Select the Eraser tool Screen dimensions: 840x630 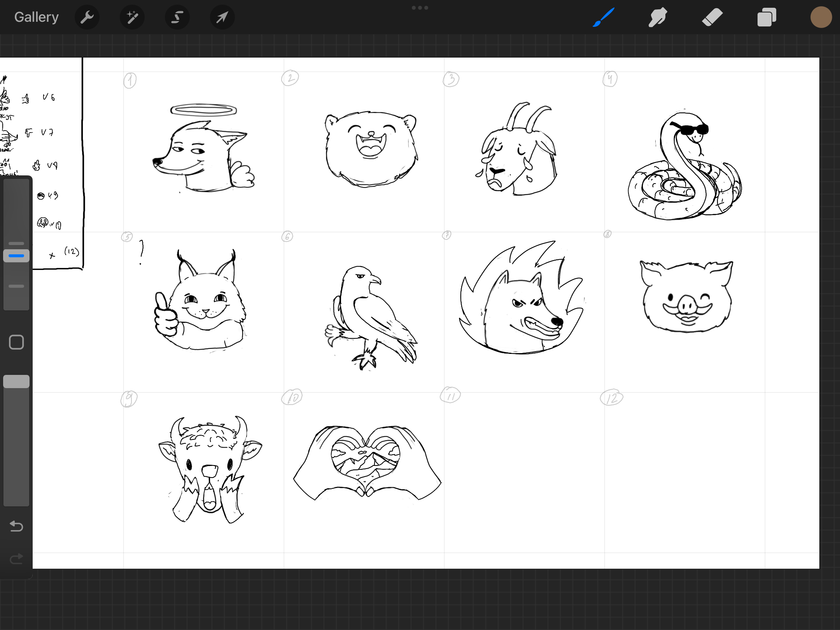point(712,17)
